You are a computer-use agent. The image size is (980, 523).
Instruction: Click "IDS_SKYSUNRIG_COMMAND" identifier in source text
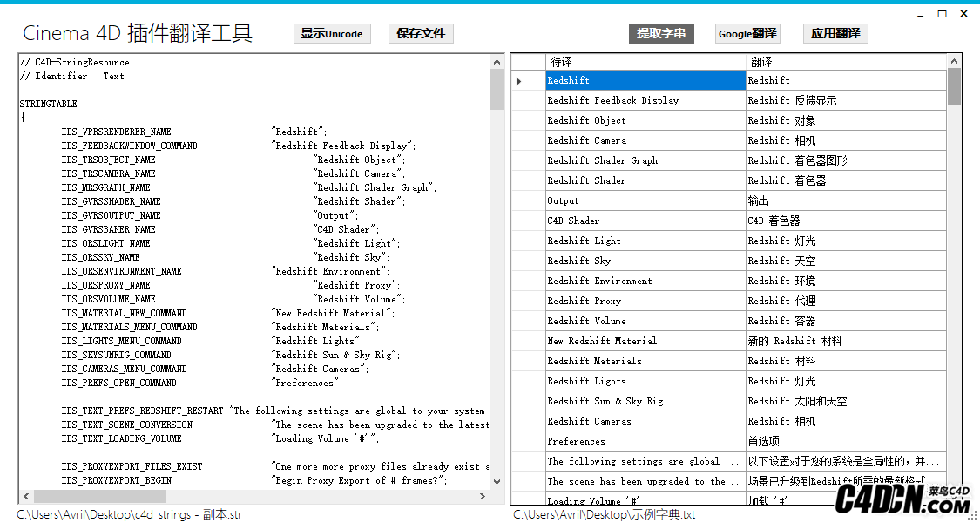click(x=116, y=355)
